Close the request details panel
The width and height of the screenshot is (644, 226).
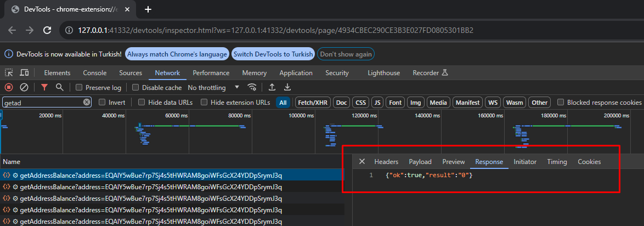click(x=362, y=162)
